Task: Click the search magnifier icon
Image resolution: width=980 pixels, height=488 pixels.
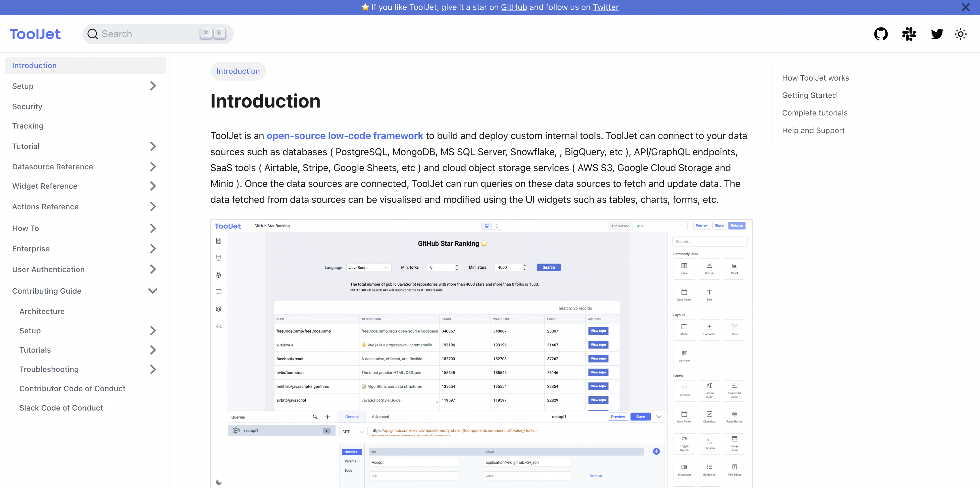Action: click(92, 34)
